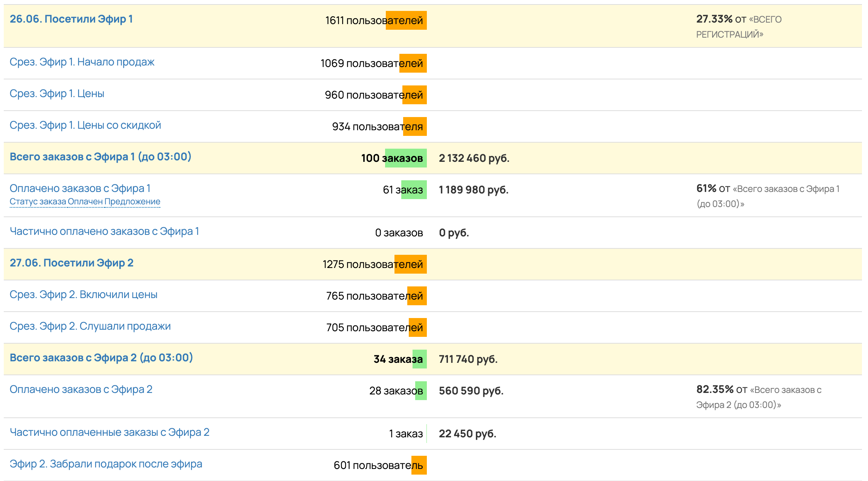Open 'Всего заказов с Эфира 2 (до 03:00)'
The image size is (868, 481).
click(101, 358)
